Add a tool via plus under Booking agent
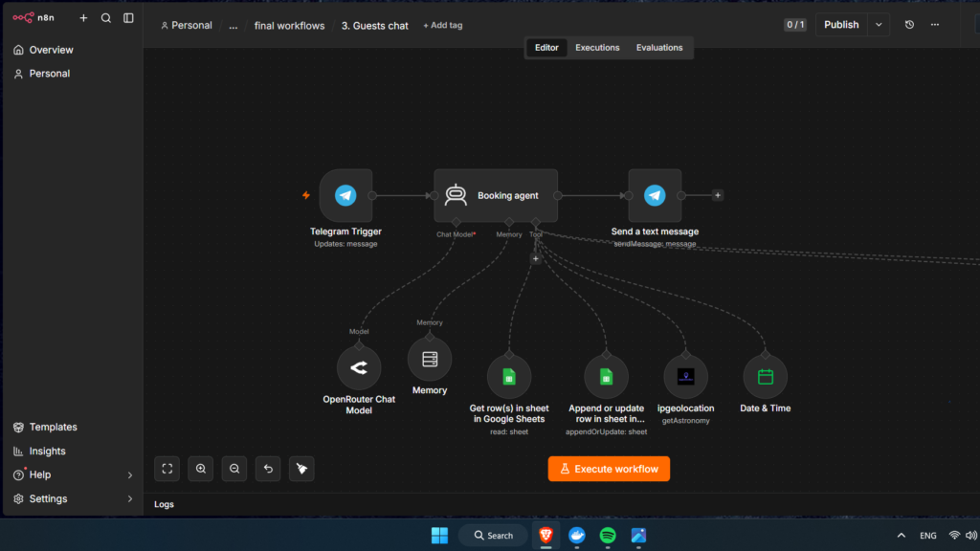This screenshot has width=980, height=551. click(536, 258)
